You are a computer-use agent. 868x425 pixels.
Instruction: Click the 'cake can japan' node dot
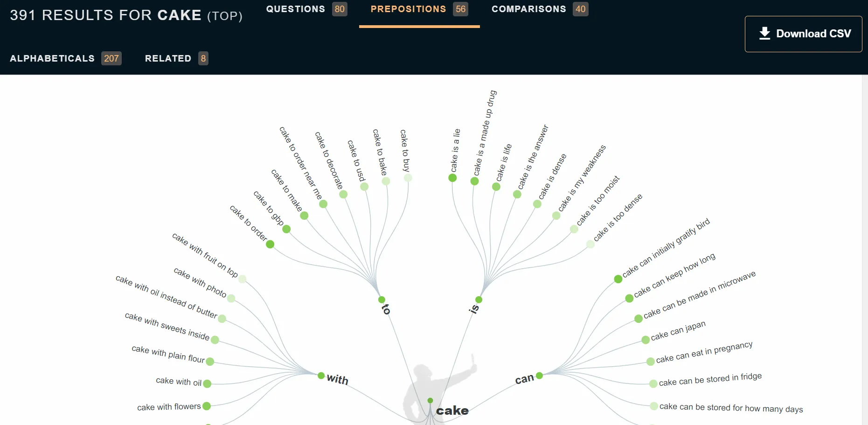pos(646,340)
